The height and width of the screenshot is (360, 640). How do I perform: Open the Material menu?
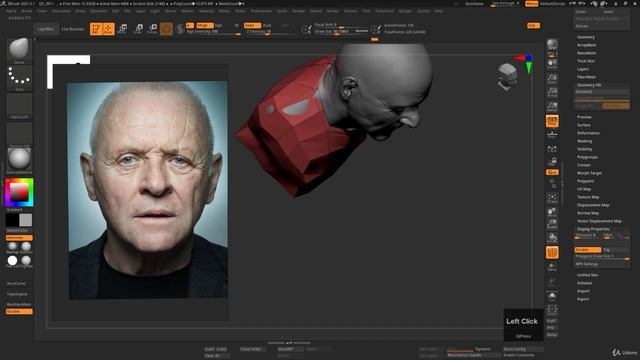click(206, 11)
